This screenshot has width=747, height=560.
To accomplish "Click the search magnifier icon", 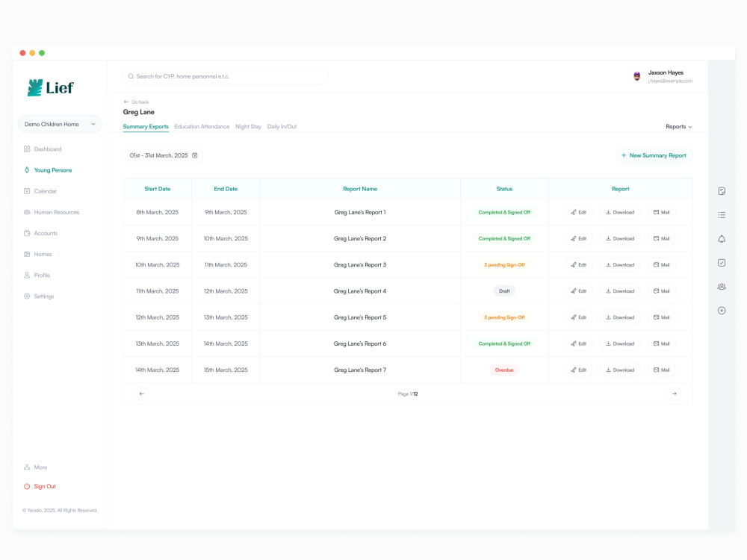I will [131, 76].
